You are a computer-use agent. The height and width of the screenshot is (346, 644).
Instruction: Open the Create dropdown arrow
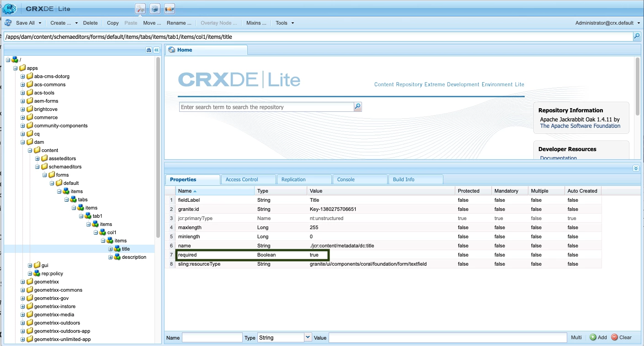76,23
